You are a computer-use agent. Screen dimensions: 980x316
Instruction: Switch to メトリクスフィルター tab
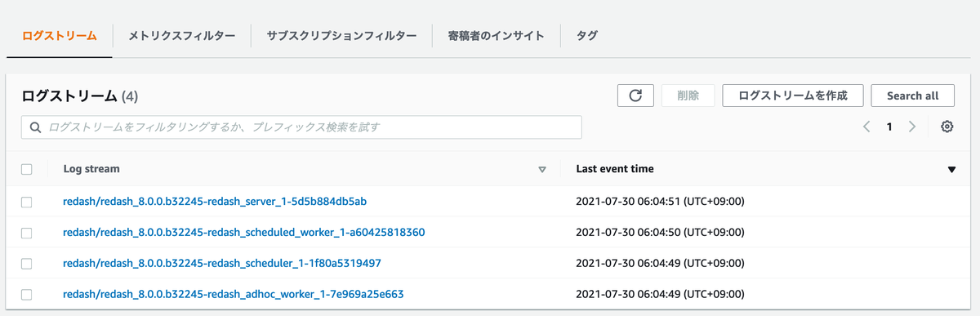(x=182, y=36)
